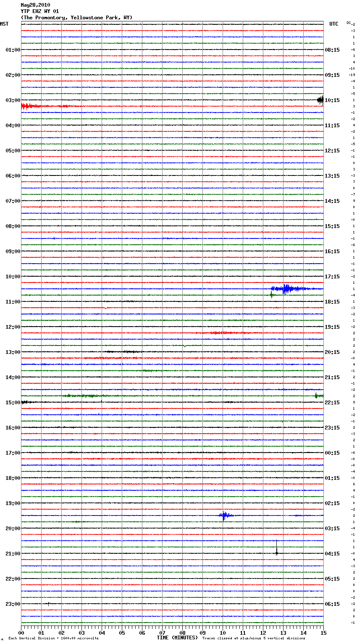Select the YTP EHZ WY 01 station label
Viewport: 357px width, 644px height.
[x=40, y=11]
